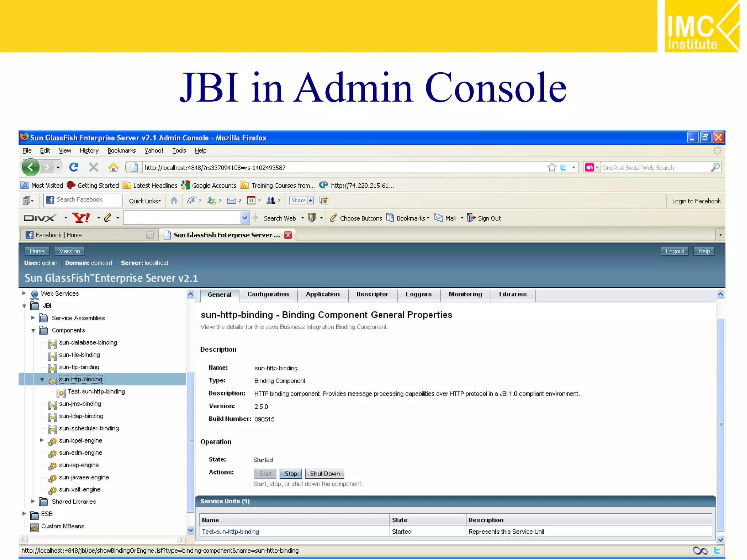The width and height of the screenshot is (747, 560).
Task: Bookmark this page with the star icon
Action: [552, 167]
